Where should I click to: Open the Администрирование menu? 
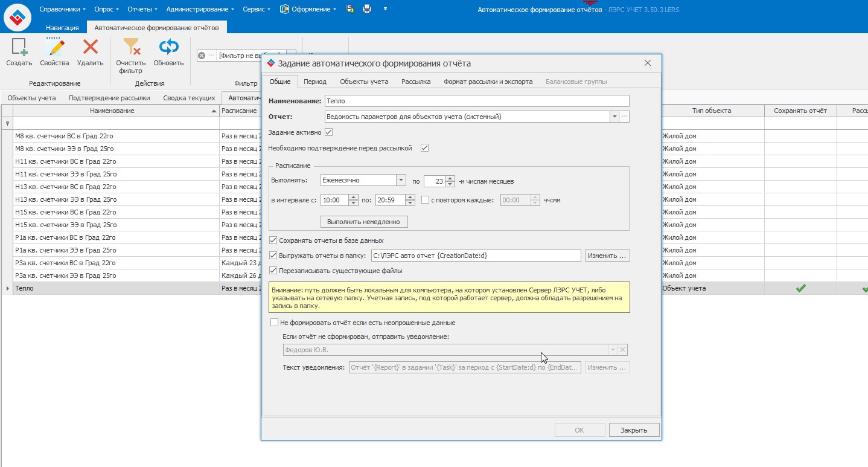pyautogui.click(x=200, y=9)
